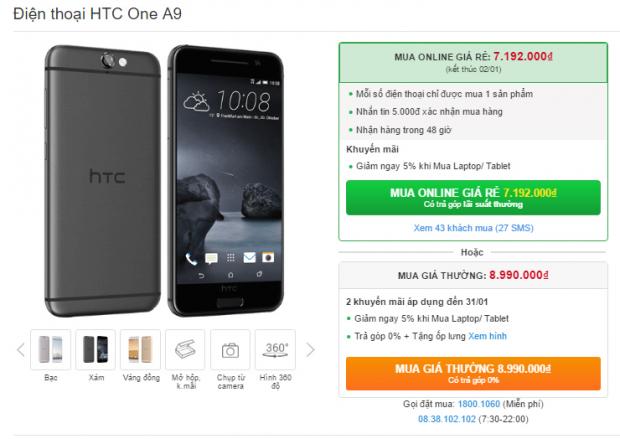620x439 pixels.
Task: Click the Chụp từ camera icon
Action: click(x=230, y=350)
